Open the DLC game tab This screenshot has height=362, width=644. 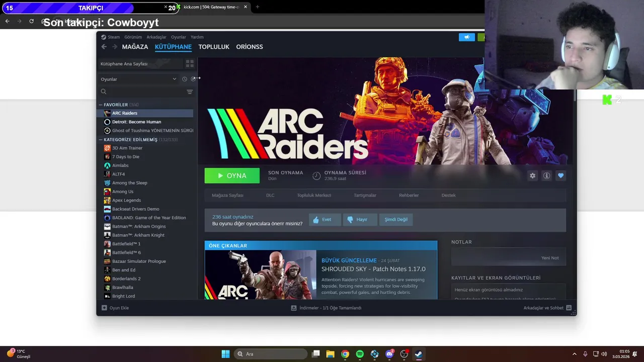[x=270, y=195]
